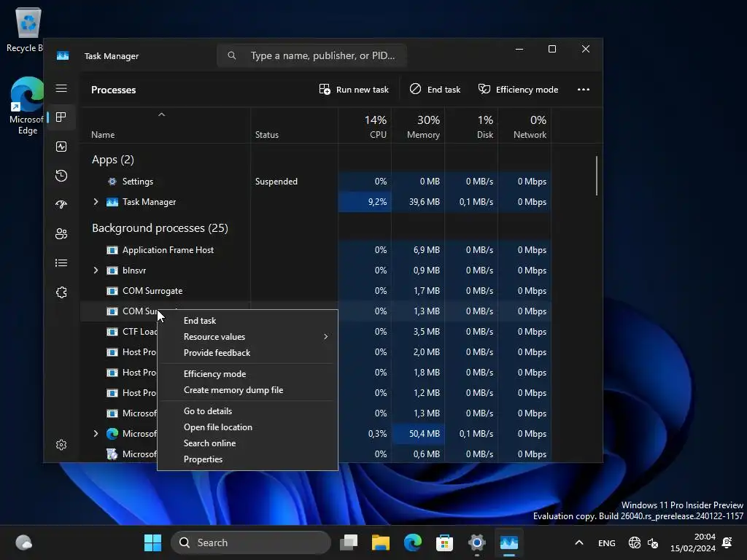Click the Microsoft Edge process icon in list
The image size is (747, 560).
pyautogui.click(x=112, y=434)
